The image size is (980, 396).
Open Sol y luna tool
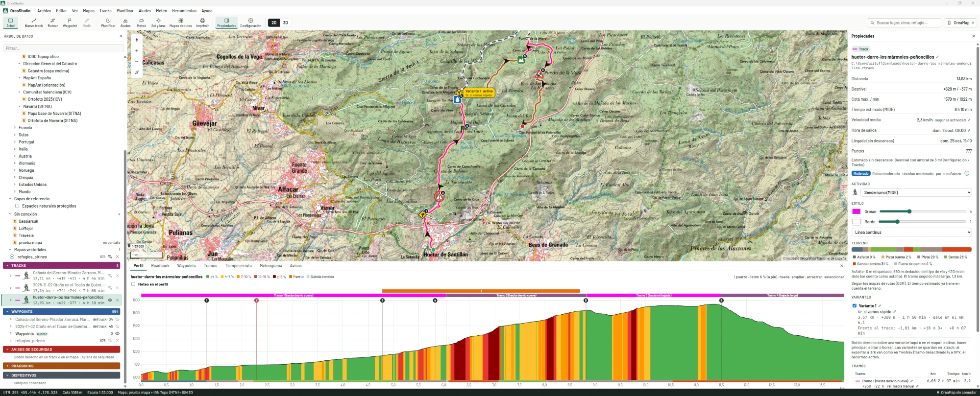pos(158,23)
